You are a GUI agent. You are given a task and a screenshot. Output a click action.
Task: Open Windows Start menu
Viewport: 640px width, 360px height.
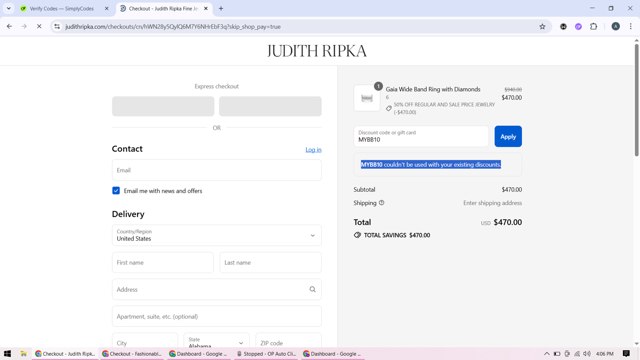pyautogui.click(x=7, y=353)
